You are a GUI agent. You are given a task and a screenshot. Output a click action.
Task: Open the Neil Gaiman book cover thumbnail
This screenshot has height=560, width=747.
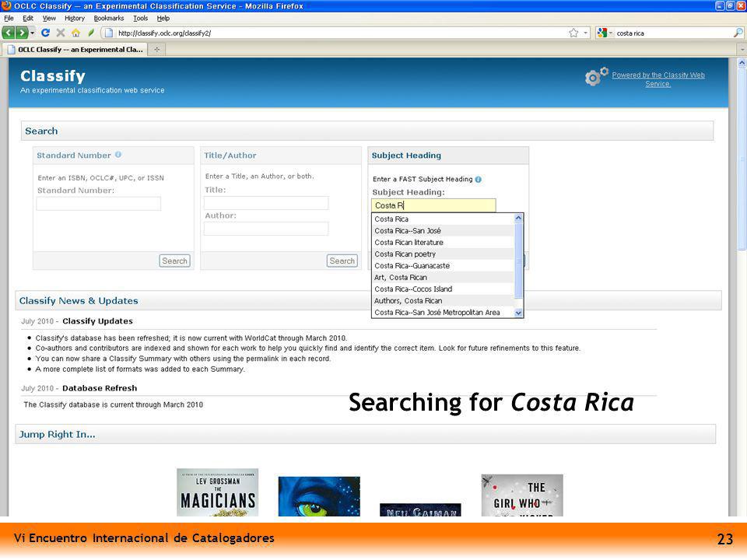click(x=420, y=509)
